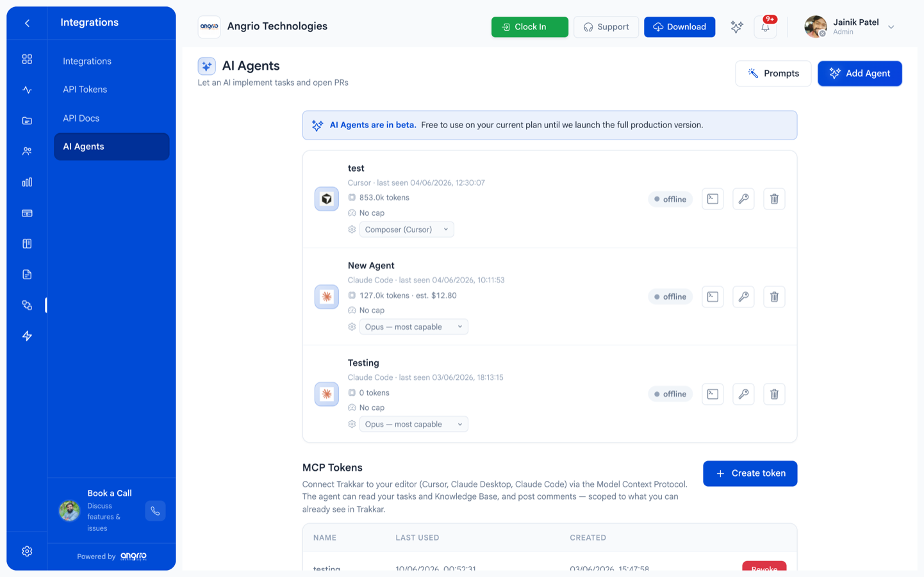924x577 pixels.
Task: Click the sparkle AI icon in header
Action: [x=737, y=27]
